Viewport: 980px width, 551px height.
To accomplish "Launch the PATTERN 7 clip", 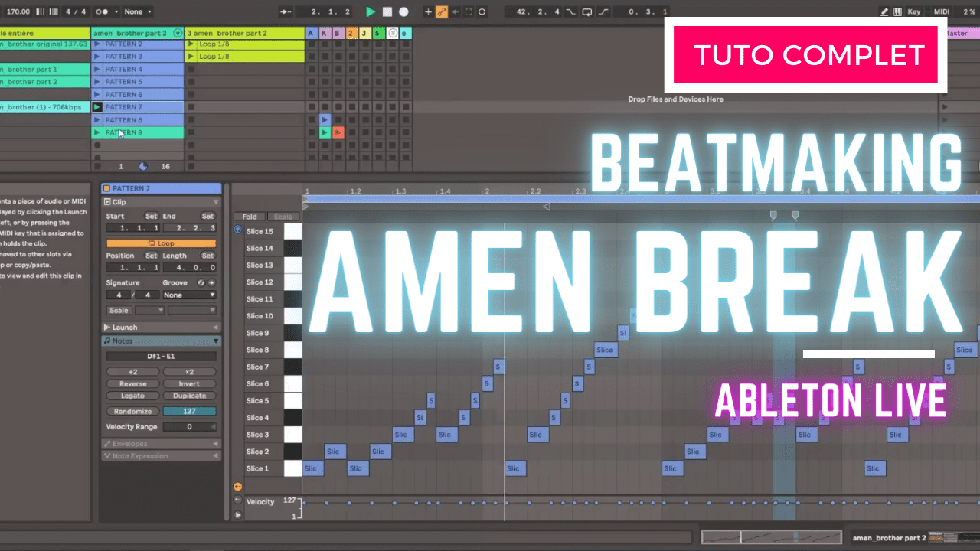I will coord(97,107).
